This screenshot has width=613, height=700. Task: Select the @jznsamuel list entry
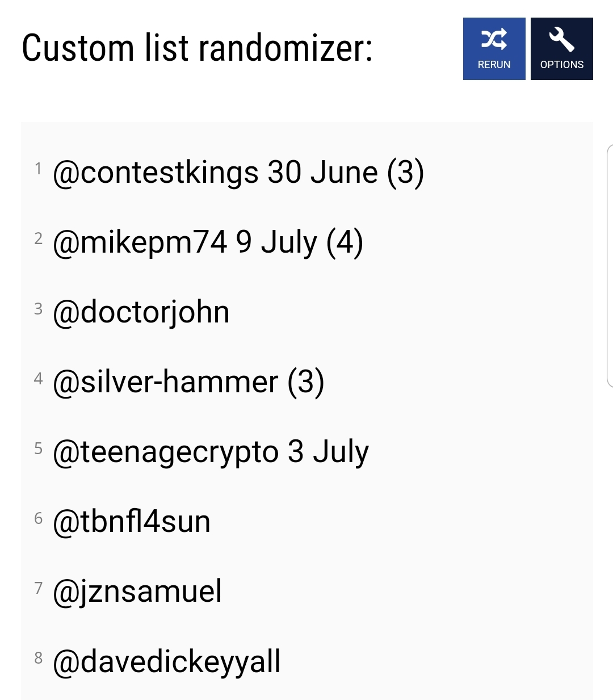point(137,592)
